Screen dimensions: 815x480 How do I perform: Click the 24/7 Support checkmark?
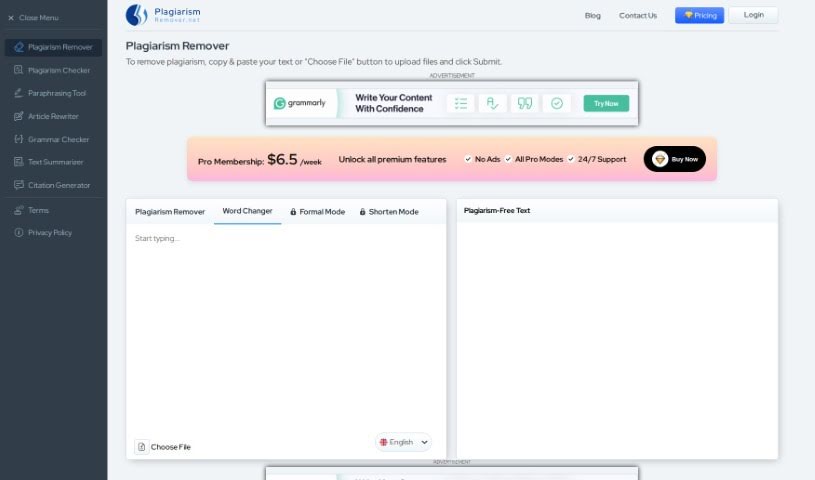(571, 159)
